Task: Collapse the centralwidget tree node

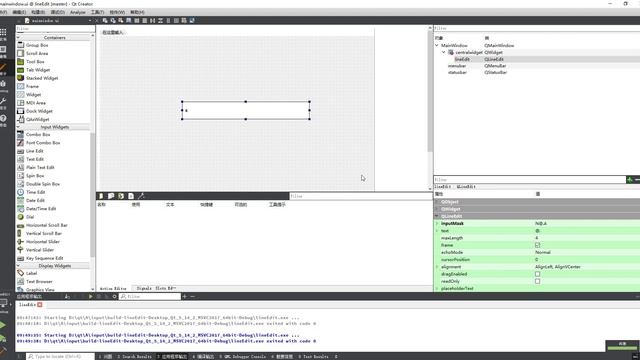Action: click(444, 52)
